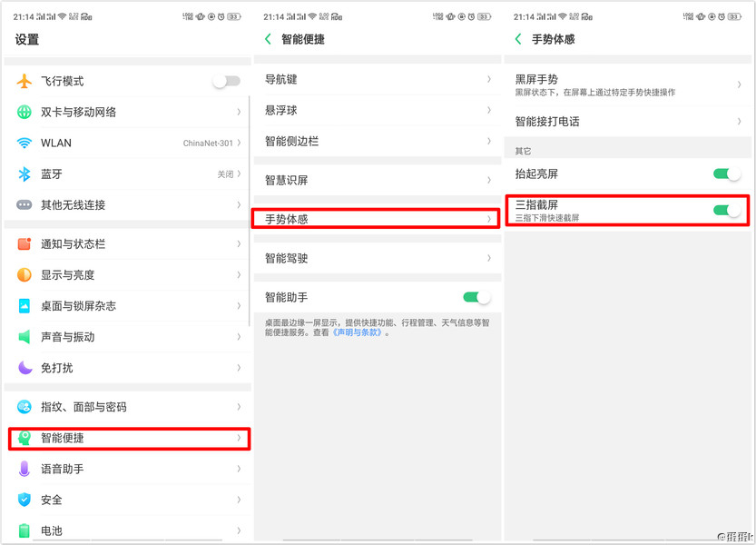
Task: Click the 智能接打电话 settings row
Action: point(626,121)
